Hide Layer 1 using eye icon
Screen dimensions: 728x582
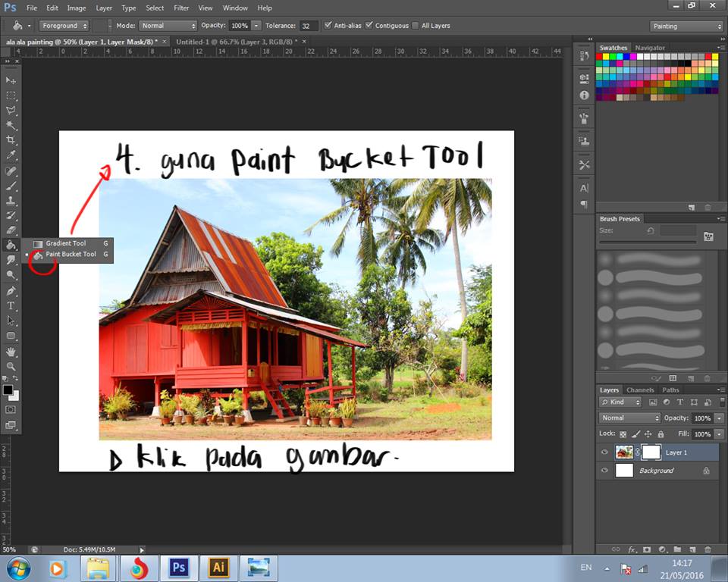coord(604,452)
